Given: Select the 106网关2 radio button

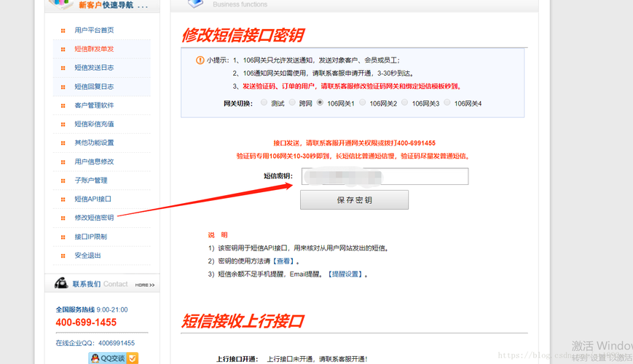Looking at the screenshot, I should coord(363,103).
